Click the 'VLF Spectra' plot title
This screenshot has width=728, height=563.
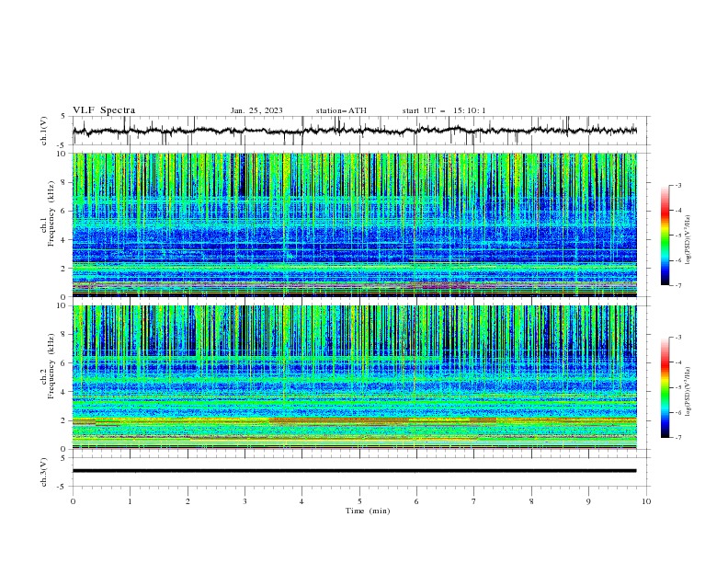click(x=104, y=110)
